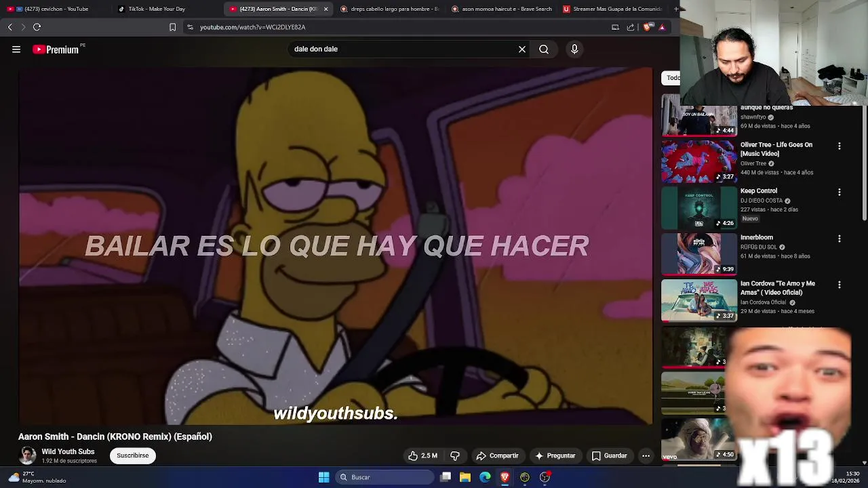This screenshot has width=868, height=488.
Task: Subscribe to Wild Youth Subs channel
Action: tap(133, 455)
